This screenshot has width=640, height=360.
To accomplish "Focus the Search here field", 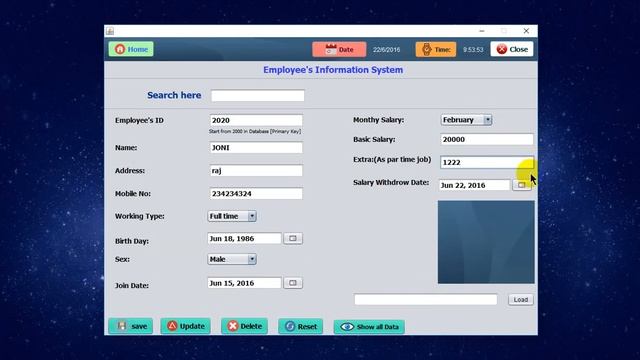I will click(x=258, y=96).
